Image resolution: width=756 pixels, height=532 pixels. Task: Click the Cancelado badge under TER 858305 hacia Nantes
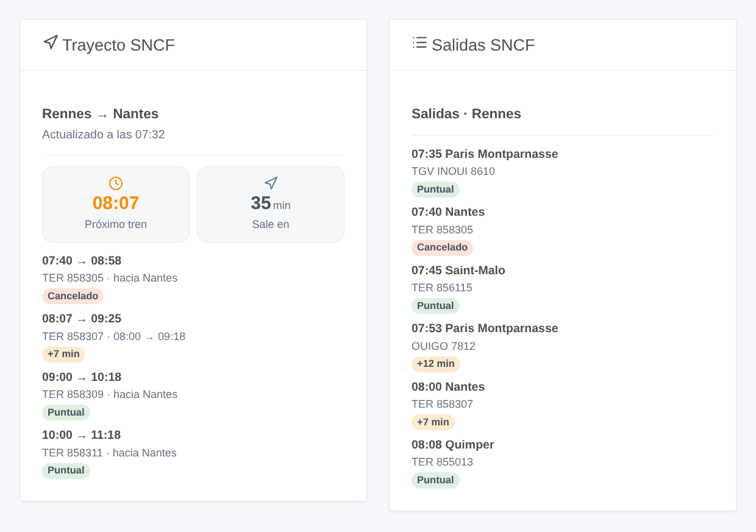pyautogui.click(x=73, y=296)
